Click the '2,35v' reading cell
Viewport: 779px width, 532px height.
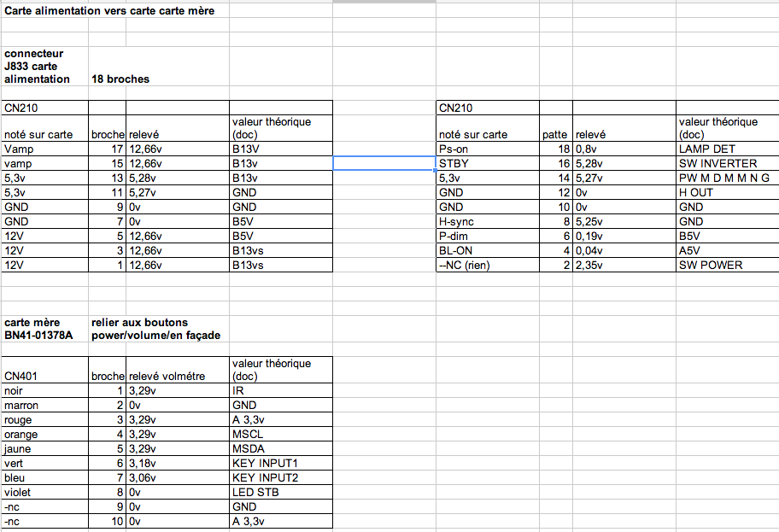tap(624, 265)
